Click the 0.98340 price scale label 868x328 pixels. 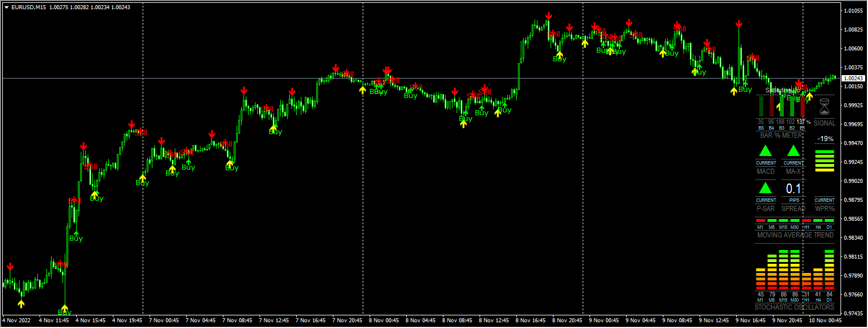pos(854,238)
